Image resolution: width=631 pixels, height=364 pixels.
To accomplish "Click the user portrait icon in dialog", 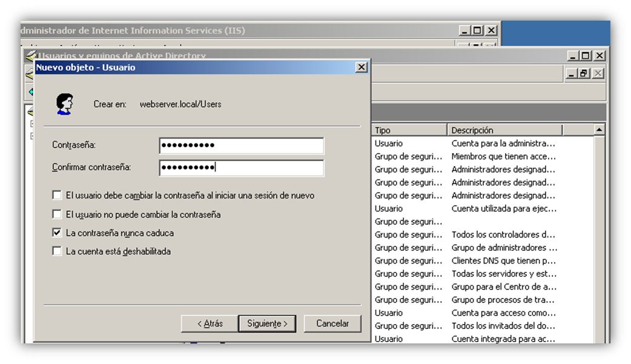I will [64, 104].
